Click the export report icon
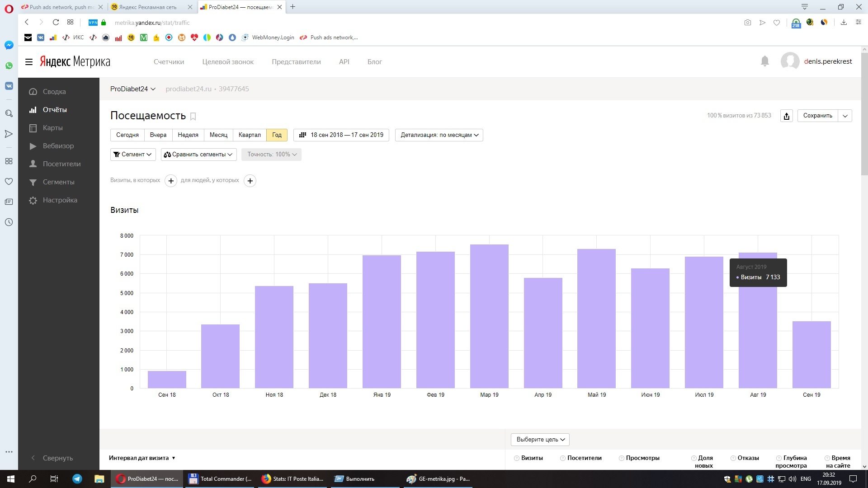 click(x=786, y=116)
